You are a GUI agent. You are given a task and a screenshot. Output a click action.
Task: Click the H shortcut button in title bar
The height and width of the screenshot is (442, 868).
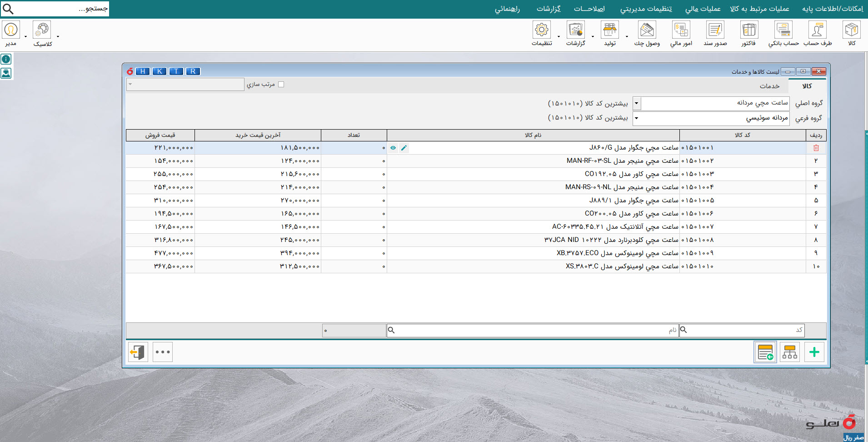(143, 71)
